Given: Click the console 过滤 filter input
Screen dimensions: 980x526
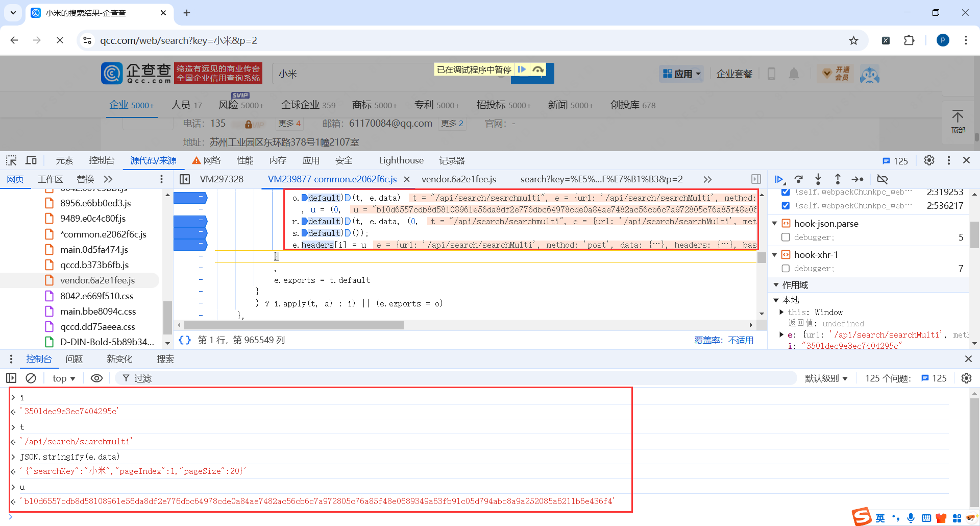Looking at the screenshot, I should (x=456, y=378).
